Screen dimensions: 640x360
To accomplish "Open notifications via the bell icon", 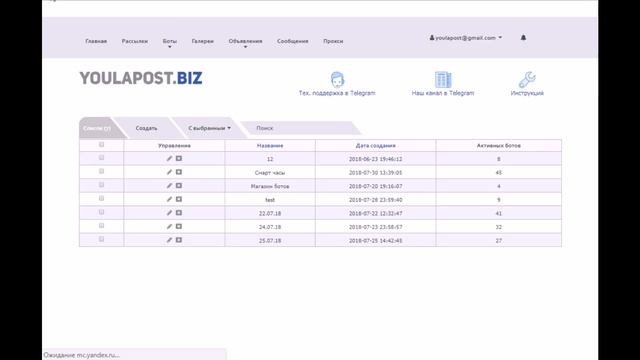I will pos(523,38).
